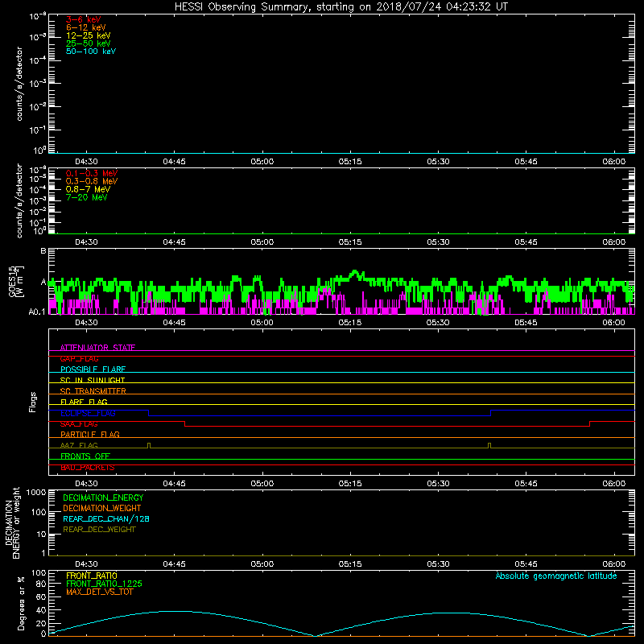This screenshot has width=644, height=644.
Task: Click the green GOES curve peak near 05:15
Action: 354,272
